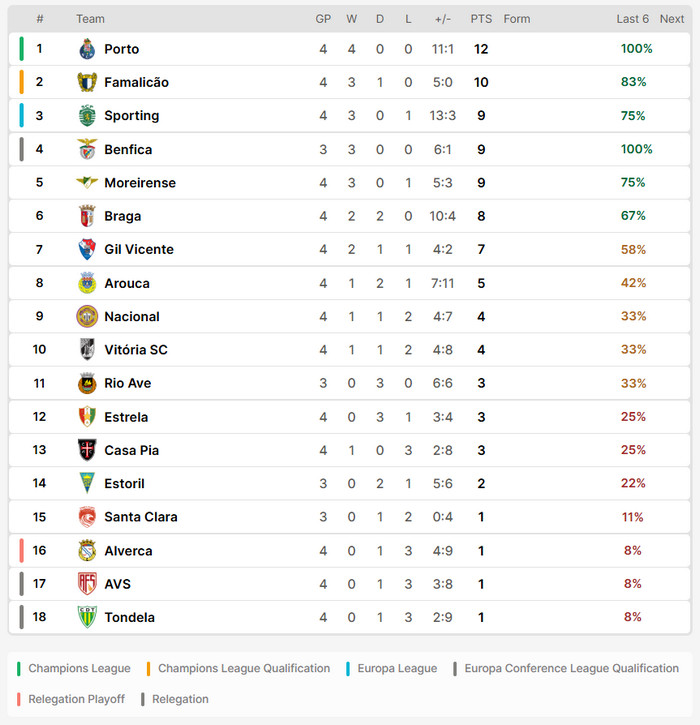Image resolution: width=700 pixels, height=725 pixels.
Task: Open the Moreirense team name link
Action: tap(140, 183)
